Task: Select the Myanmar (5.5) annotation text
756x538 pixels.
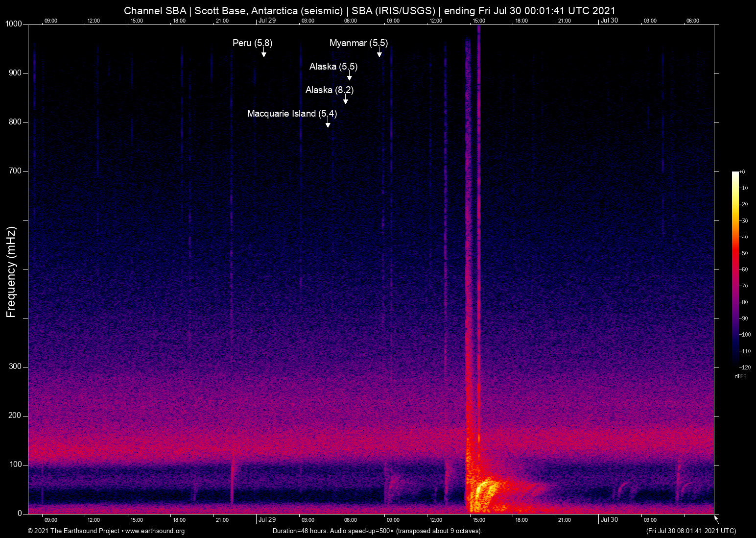Action: pos(358,43)
